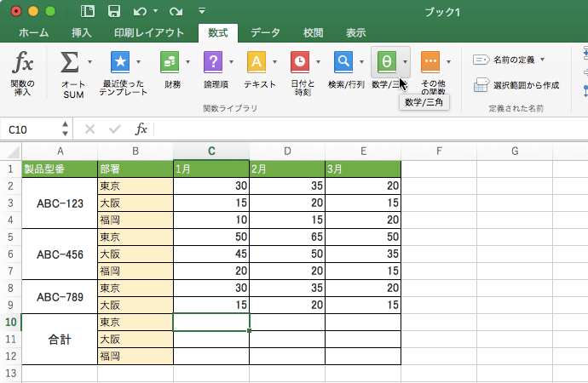
Task: Select row 5 header
Action: click(x=11, y=237)
